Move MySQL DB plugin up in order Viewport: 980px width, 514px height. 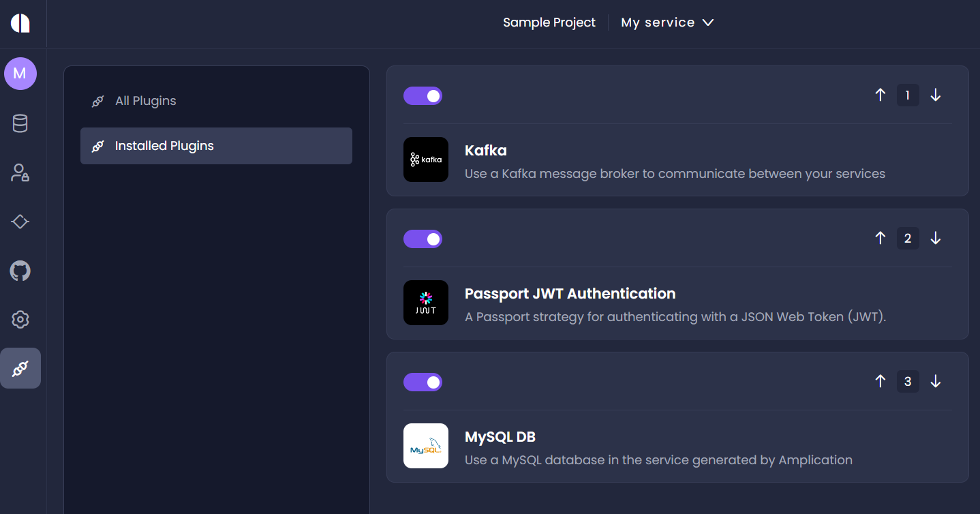pos(881,381)
